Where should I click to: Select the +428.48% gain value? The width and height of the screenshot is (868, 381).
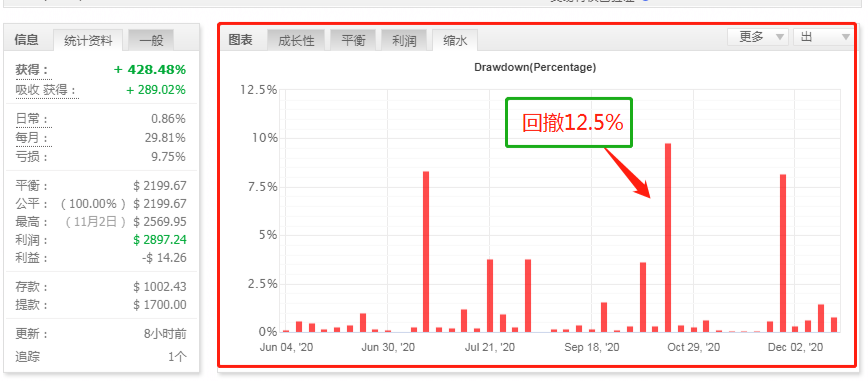point(150,70)
